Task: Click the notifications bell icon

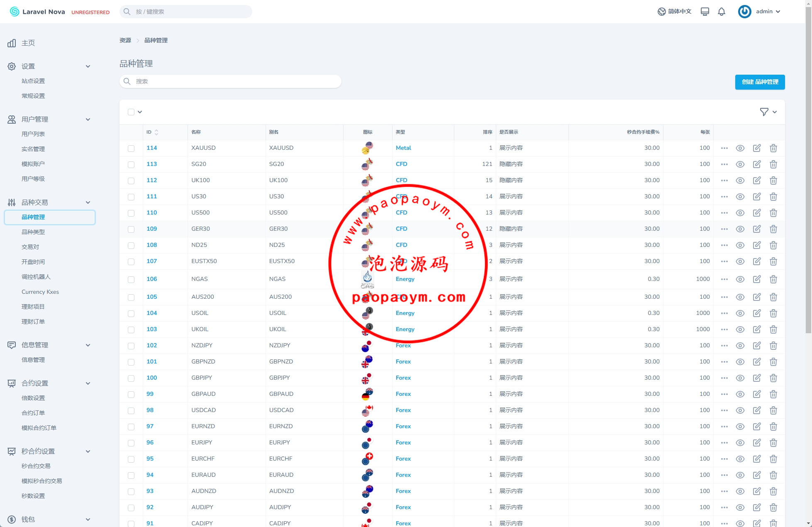Action: point(722,12)
